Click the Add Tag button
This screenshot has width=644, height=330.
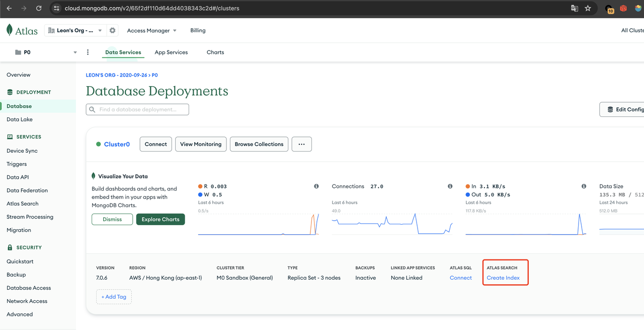114,297
